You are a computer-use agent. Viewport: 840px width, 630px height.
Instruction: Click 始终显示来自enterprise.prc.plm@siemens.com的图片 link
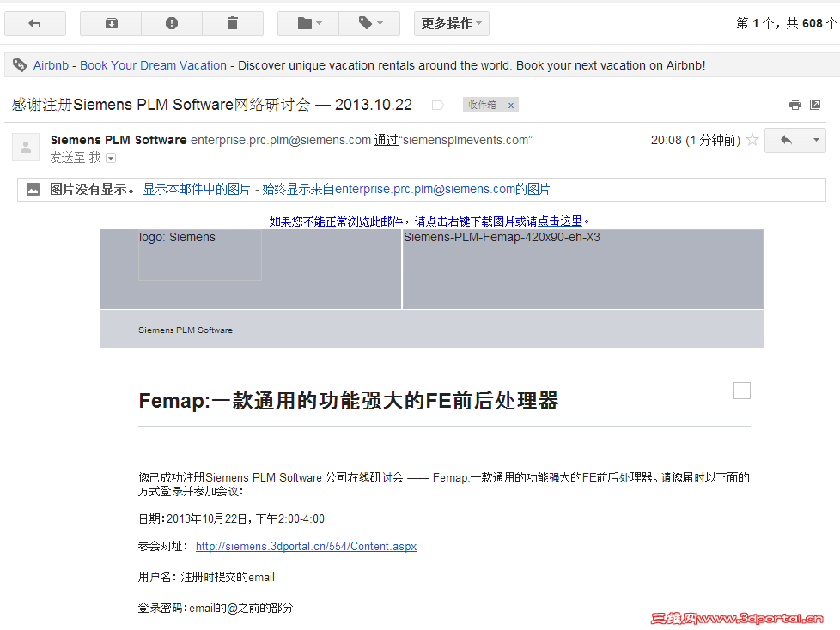pyautogui.click(x=406, y=190)
